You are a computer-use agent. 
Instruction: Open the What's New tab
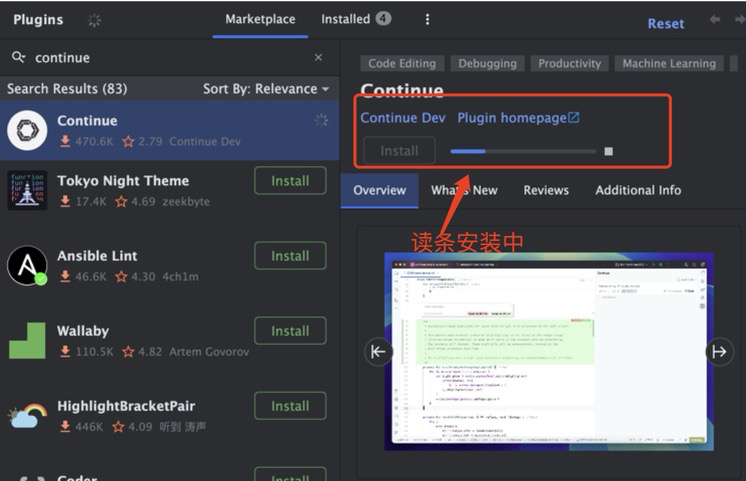click(x=464, y=190)
